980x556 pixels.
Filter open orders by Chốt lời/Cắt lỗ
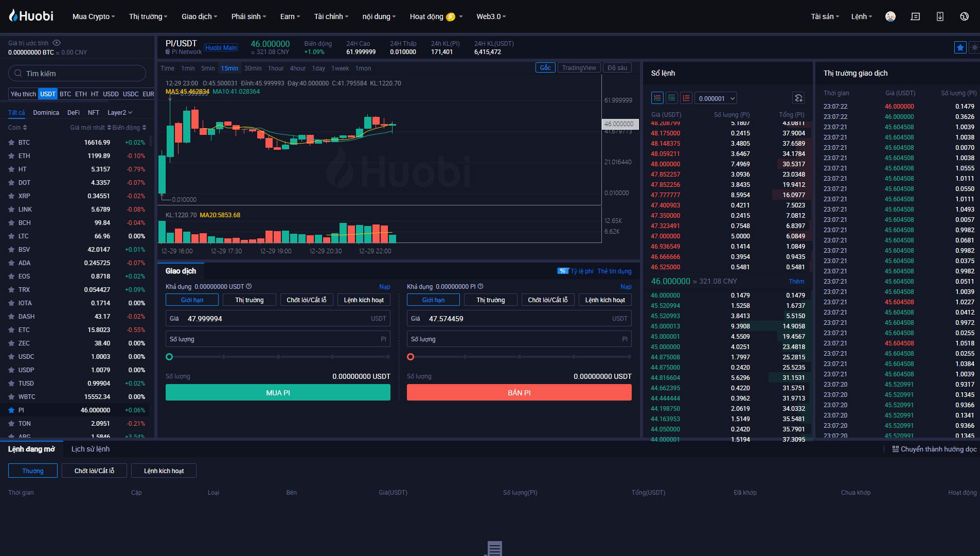pos(94,471)
